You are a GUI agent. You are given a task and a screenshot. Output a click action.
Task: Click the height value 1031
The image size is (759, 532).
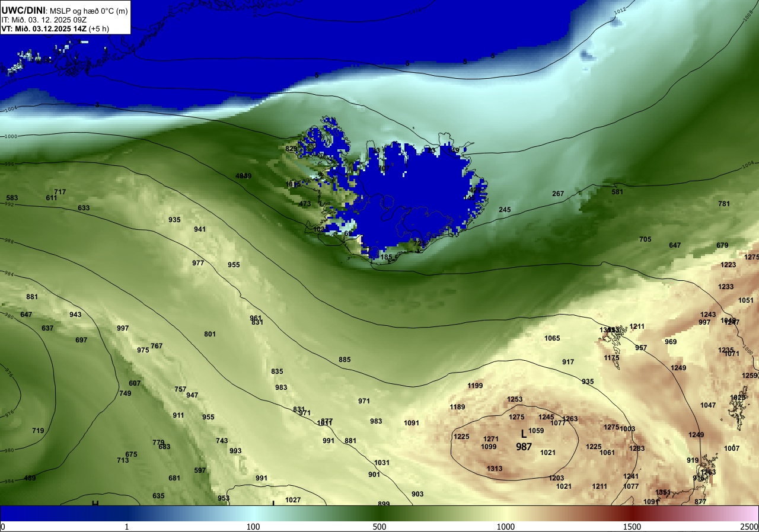(x=382, y=463)
